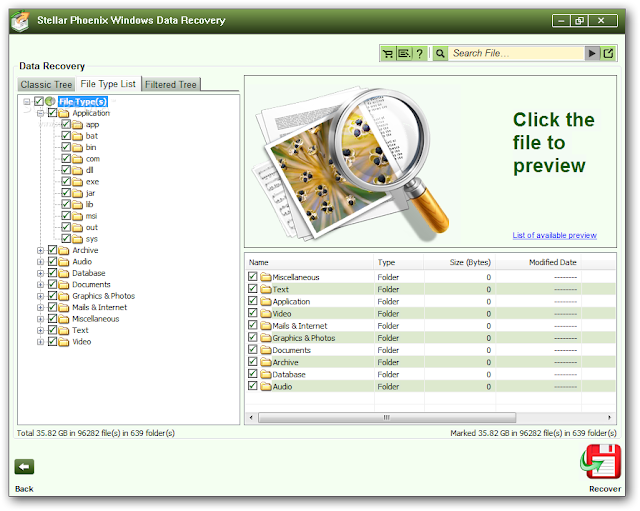Open help via question mark icon
This screenshot has height=511, width=640.
click(x=419, y=53)
